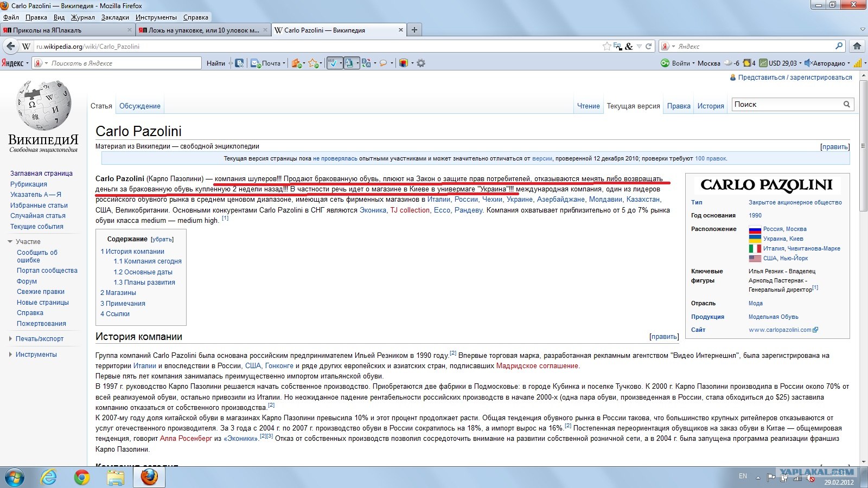Screen dimensions: 868x488
Task: Click the править link beside История компании
Action: [664, 337]
